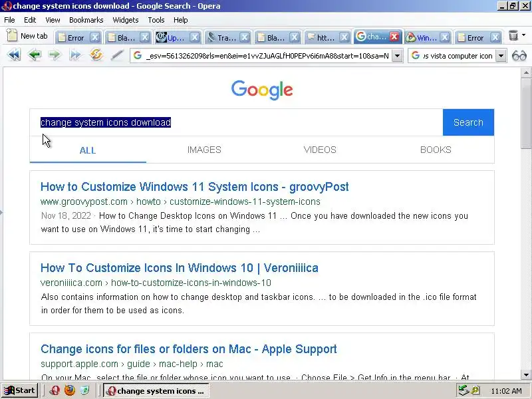Click the Google icon in address bar

[138, 56]
